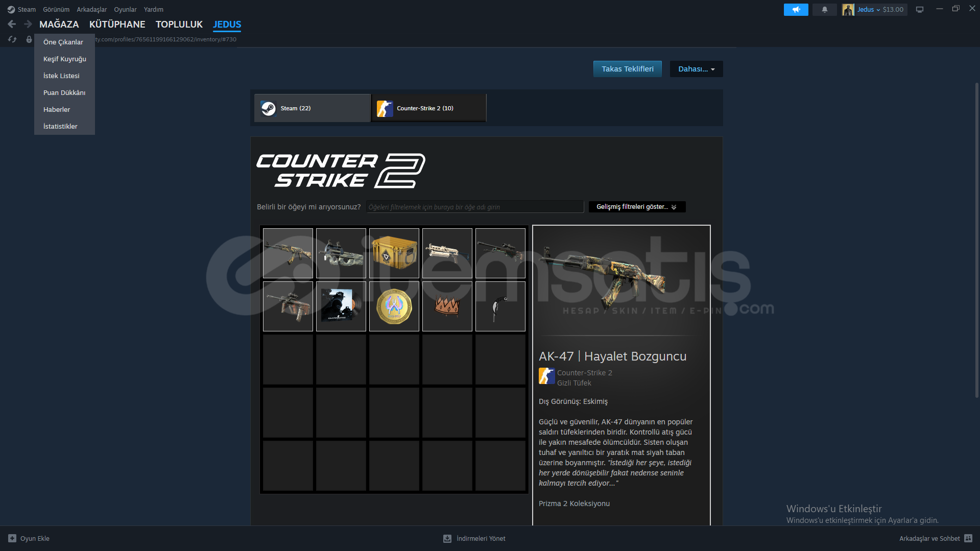Image resolution: width=980 pixels, height=551 pixels.
Task: Click the download icon beside İndirmeleri Yönet
Action: point(447,538)
